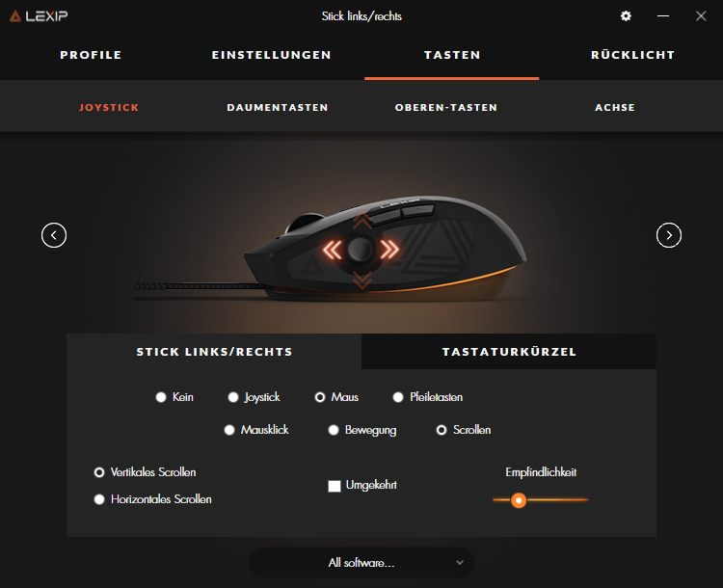Click the joystick on the mouse image

click(x=361, y=250)
